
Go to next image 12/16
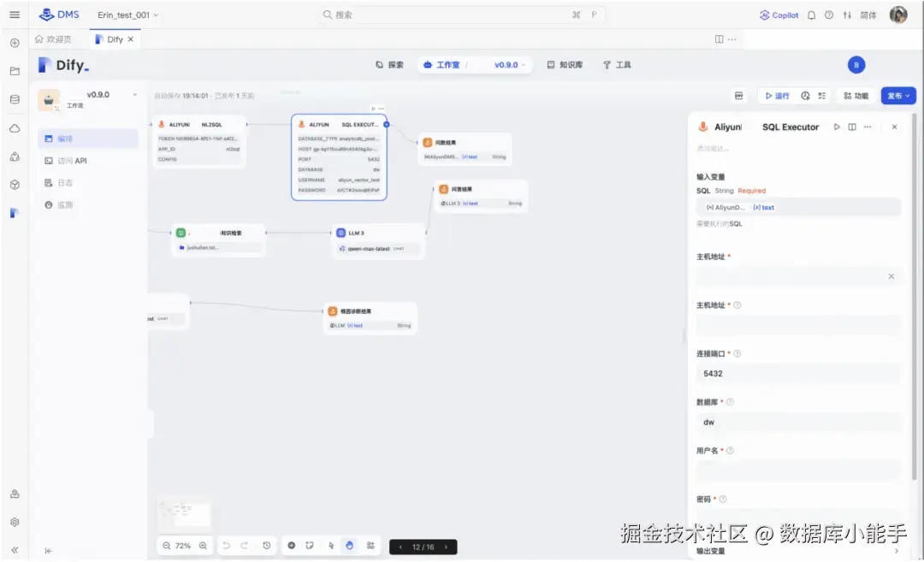tap(446, 547)
